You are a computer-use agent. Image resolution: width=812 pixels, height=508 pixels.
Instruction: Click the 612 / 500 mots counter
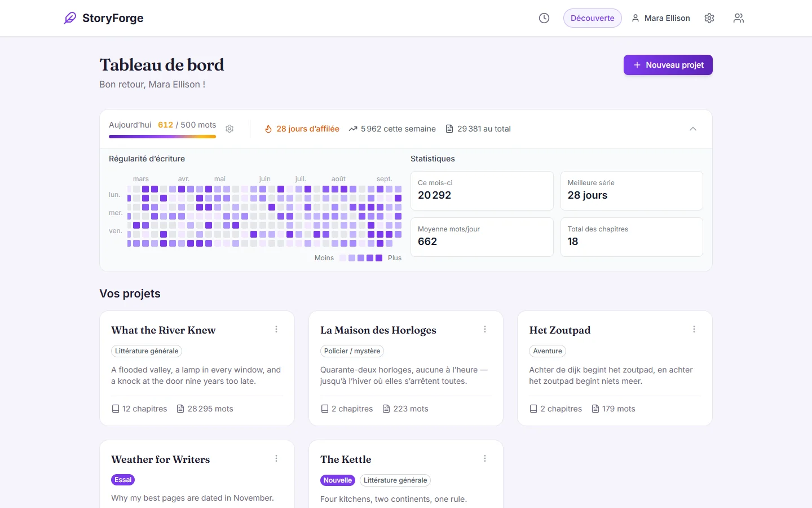187,125
